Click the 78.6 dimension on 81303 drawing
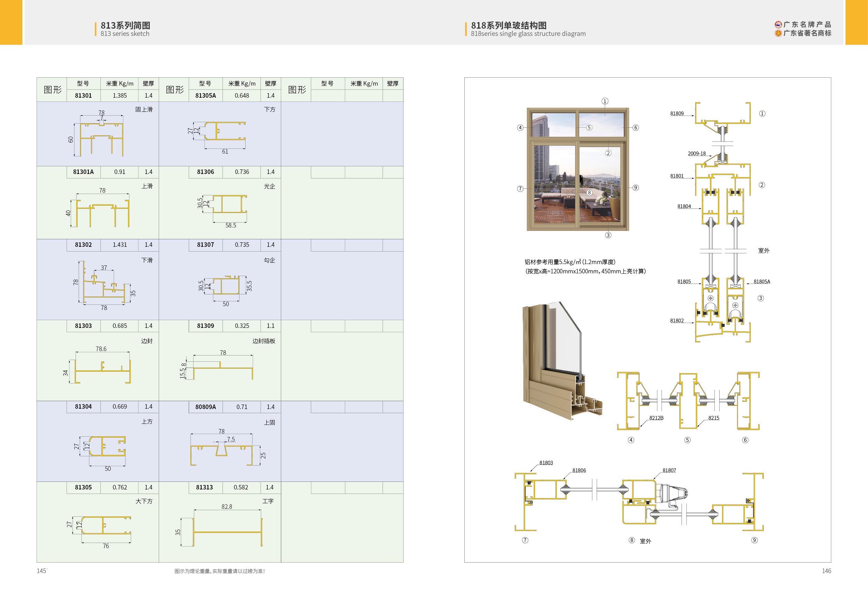Viewport: 868px width, 593px height. 101,349
